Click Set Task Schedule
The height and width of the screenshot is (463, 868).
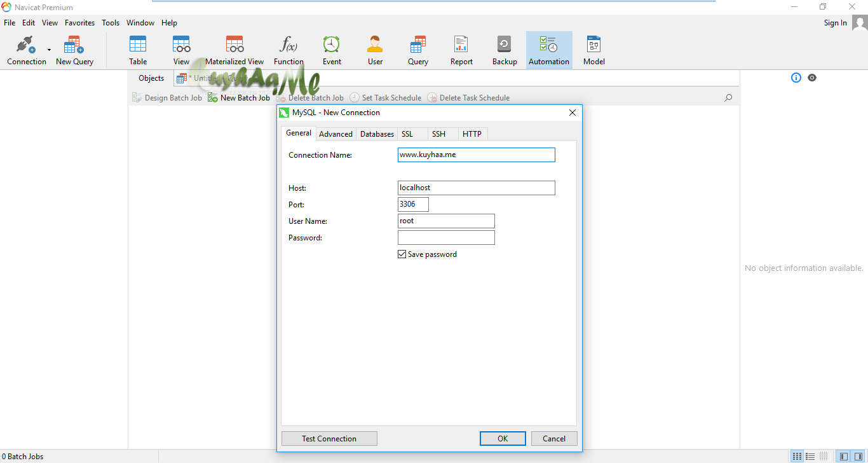pos(386,98)
